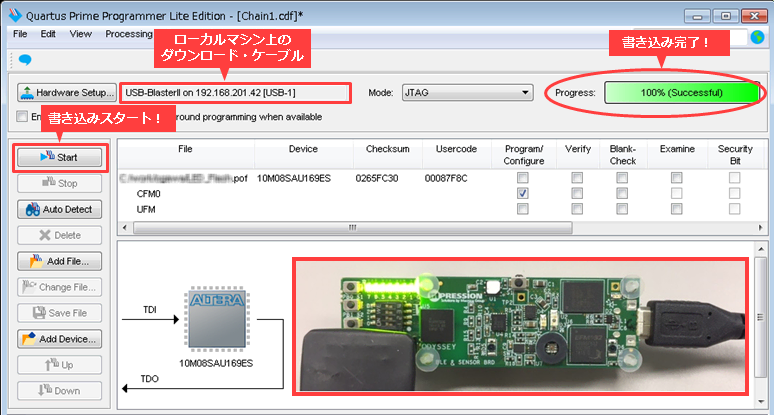Click the Usercode column header
Viewport: 774px width, 416px height.
point(457,154)
